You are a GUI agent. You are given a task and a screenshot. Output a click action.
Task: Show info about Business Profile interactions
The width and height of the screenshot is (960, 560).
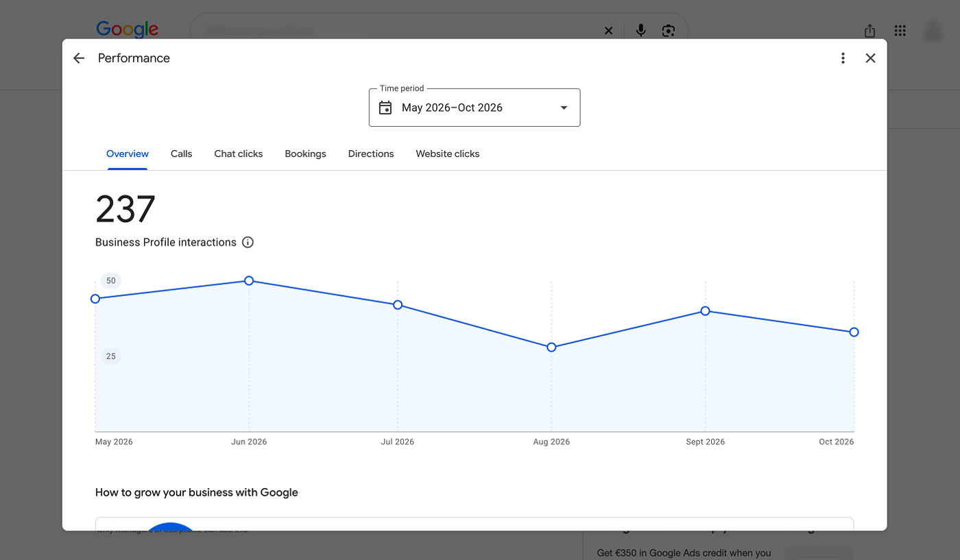[x=248, y=242]
